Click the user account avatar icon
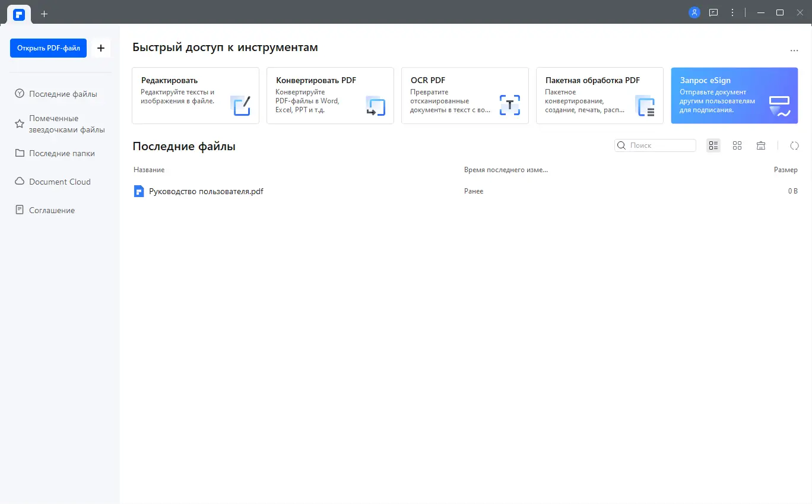812x504 pixels. [694, 12]
